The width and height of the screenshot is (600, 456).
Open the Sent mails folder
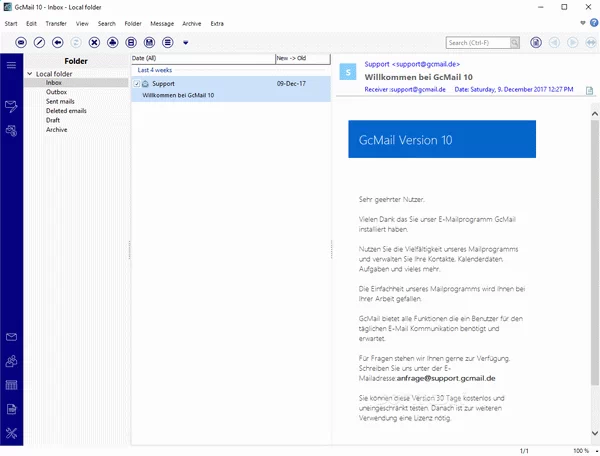tap(60, 101)
